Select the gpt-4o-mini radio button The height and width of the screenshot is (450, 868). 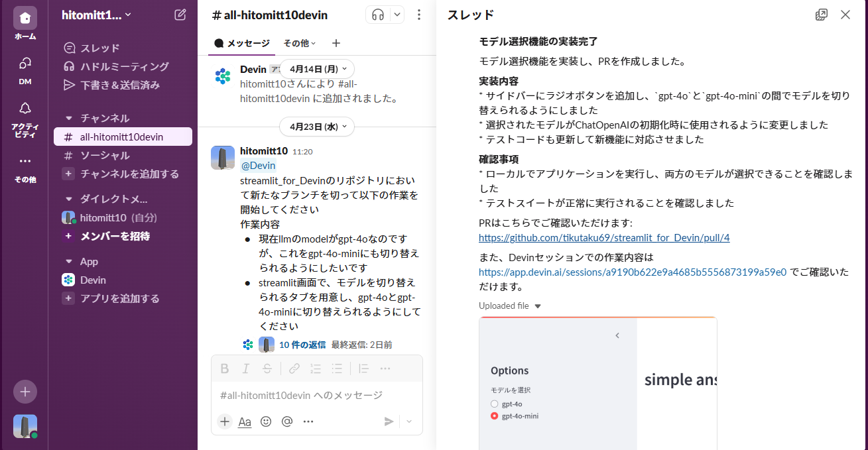493,418
